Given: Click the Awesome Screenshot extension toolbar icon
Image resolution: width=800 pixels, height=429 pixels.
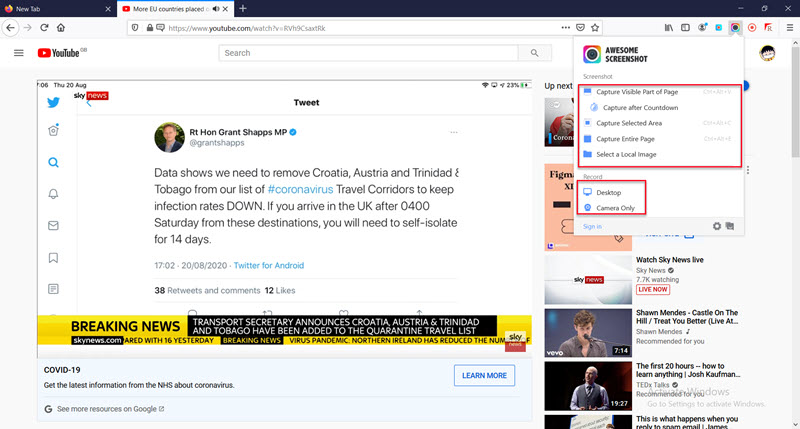Looking at the screenshot, I should click(735, 28).
